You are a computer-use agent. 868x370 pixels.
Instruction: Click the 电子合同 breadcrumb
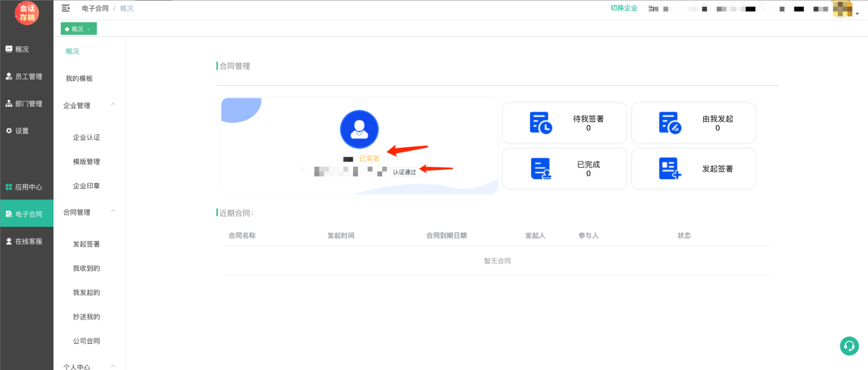95,8
